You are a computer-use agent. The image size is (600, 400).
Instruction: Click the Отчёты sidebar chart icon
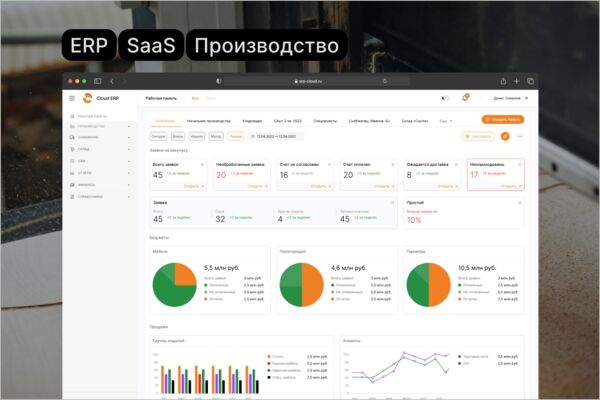tap(72, 173)
